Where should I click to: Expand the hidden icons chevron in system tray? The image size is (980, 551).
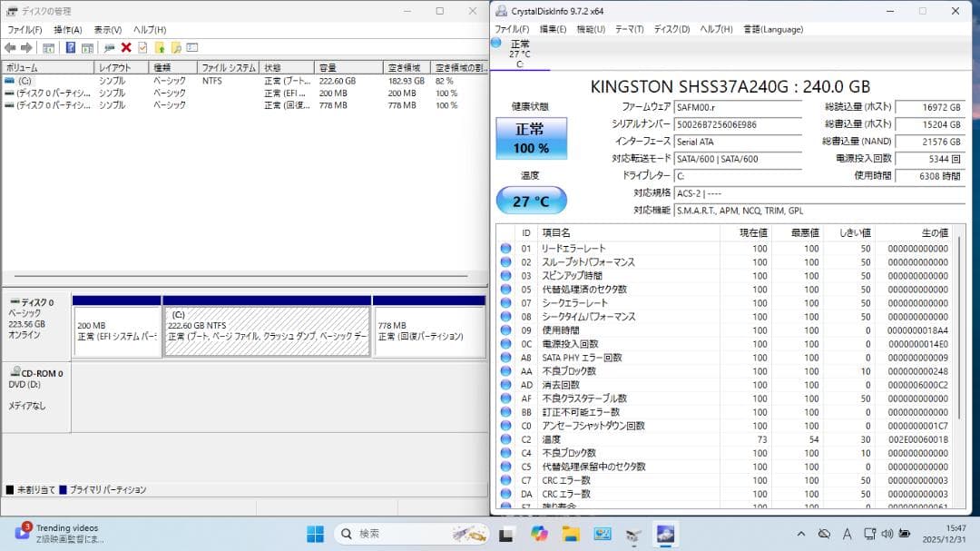pos(801,534)
